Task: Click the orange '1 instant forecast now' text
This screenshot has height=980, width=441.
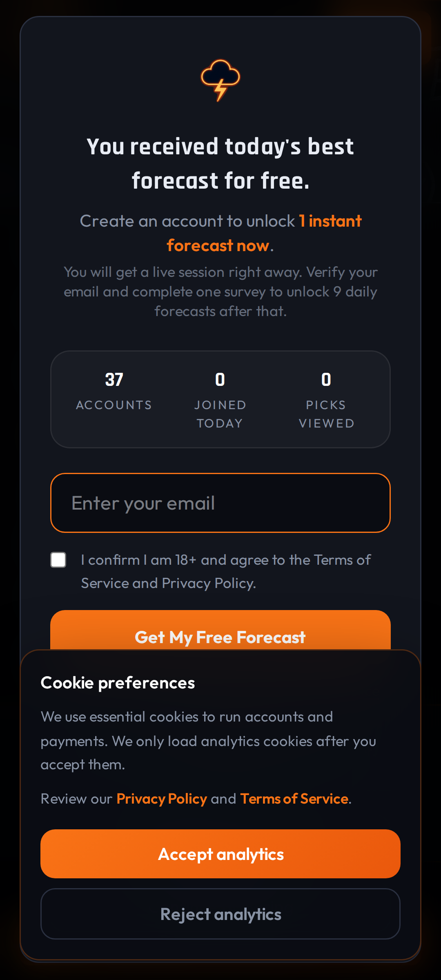Action: [x=330, y=221]
